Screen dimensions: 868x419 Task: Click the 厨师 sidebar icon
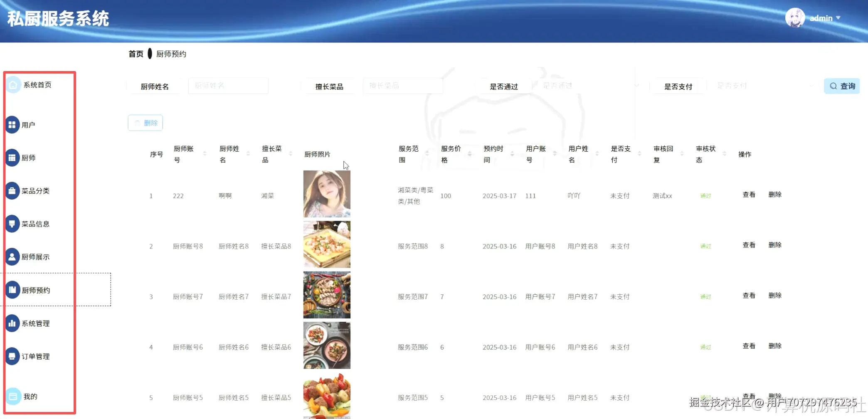[12, 158]
